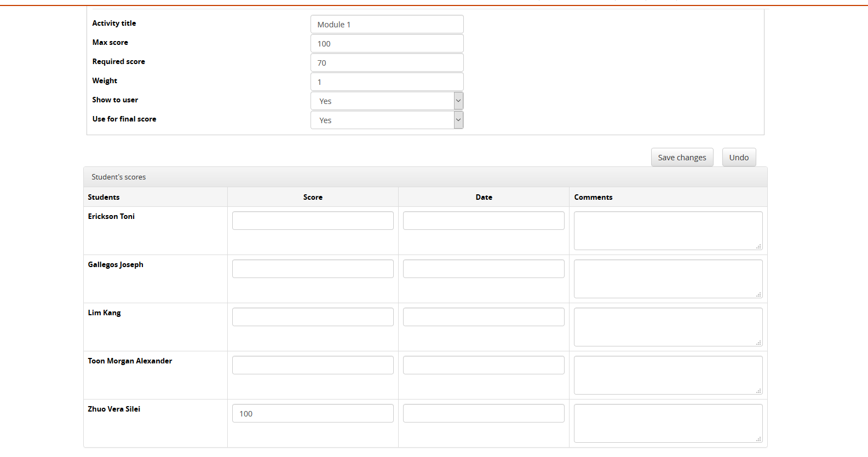Click the Comments box for Erickson Toni
The width and height of the screenshot is (868, 457).
point(668,230)
